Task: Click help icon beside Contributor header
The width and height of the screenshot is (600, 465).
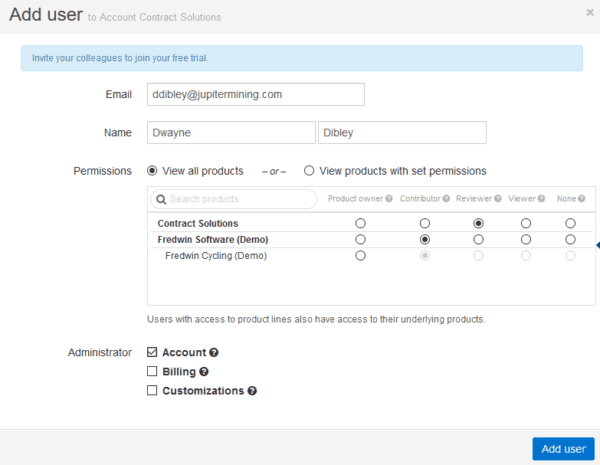Action: click(x=446, y=199)
